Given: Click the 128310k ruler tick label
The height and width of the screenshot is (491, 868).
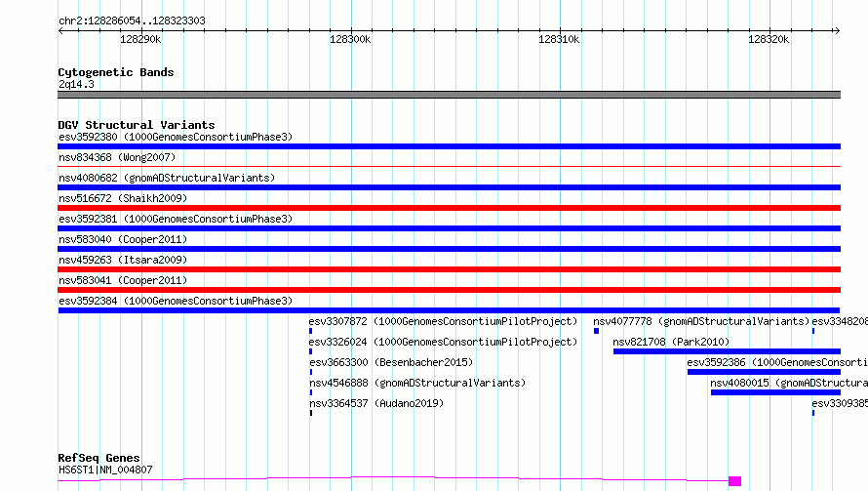Looking at the screenshot, I should pos(559,39).
